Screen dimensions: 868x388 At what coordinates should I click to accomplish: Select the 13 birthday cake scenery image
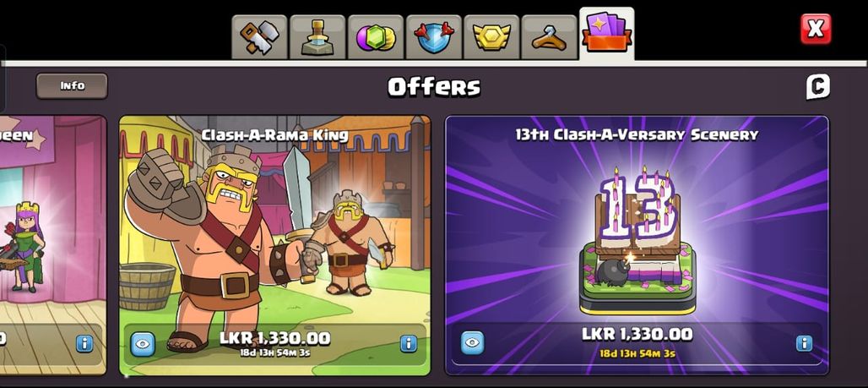tap(637, 239)
